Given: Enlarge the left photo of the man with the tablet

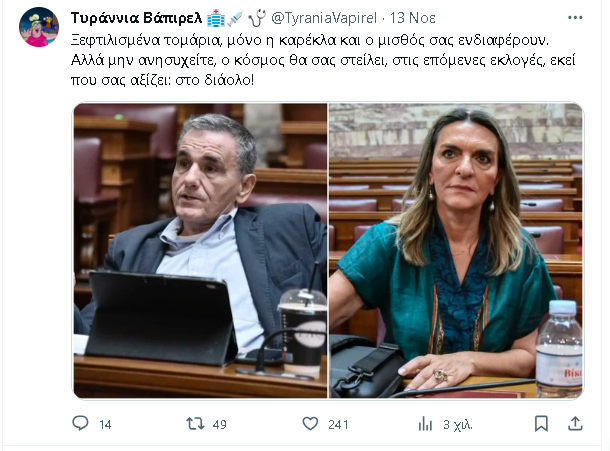Looking at the screenshot, I should tap(200, 251).
